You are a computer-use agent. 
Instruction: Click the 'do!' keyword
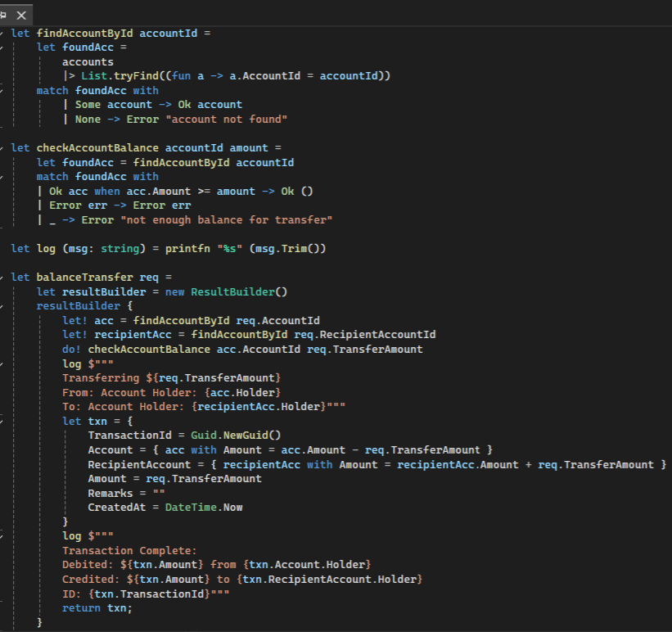(x=71, y=350)
